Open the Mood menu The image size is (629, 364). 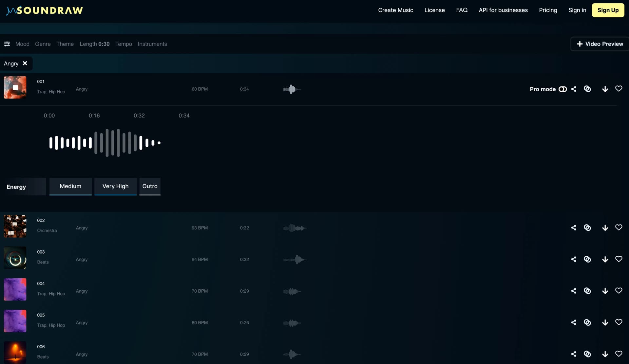tap(22, 44)
